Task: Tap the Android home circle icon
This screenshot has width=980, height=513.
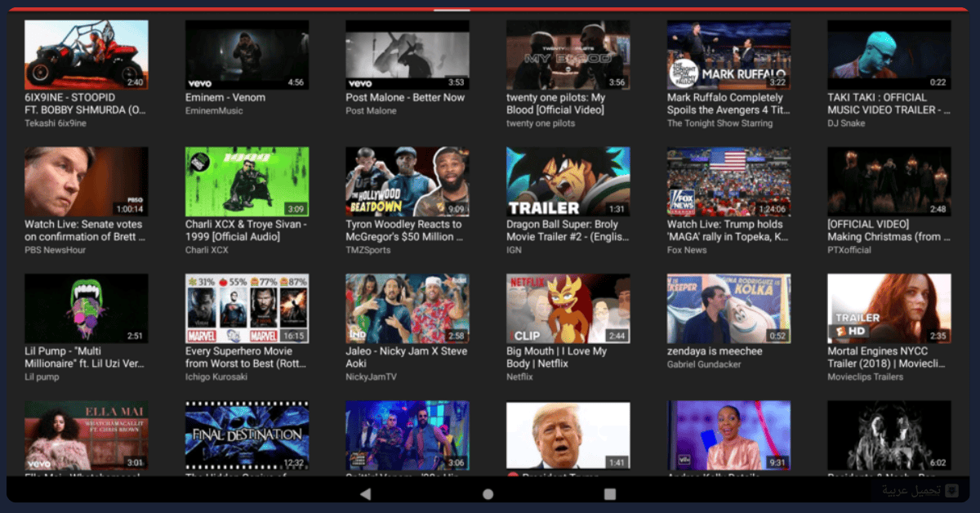Action: pos(488,494)
